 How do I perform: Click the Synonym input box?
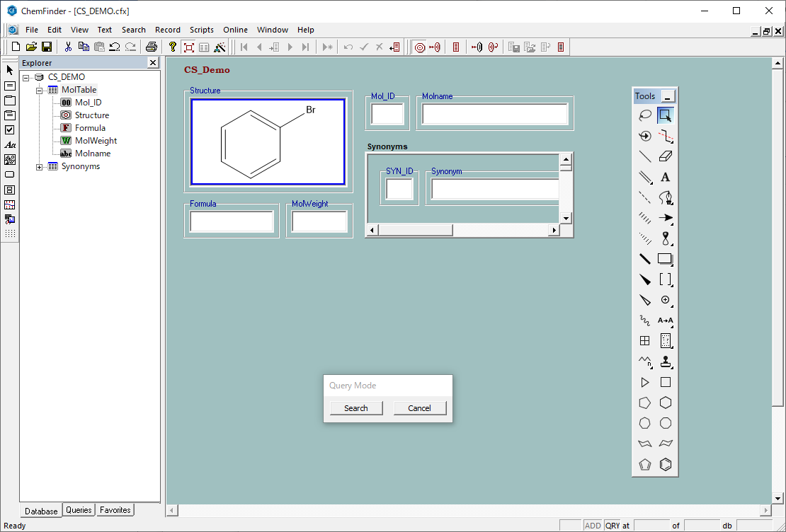tap(495, 189)
